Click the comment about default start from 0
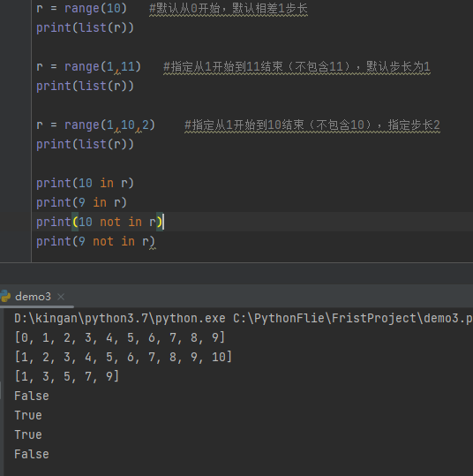The height and width of the screenshot is (476, 473). tap(229, 9)
